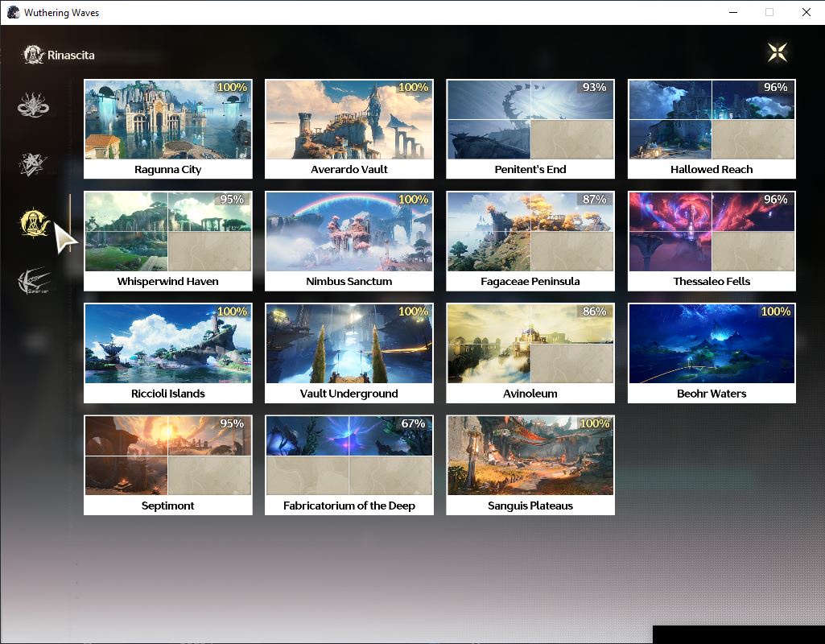The image size is (825, 644).
Task: Select the Penitent's End region tile
Action: pyautogui.click(x=530, y=129)
